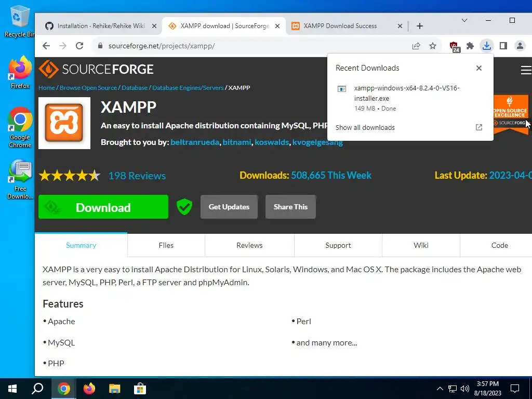Show hidden system tray icons
The width and height of the screenshot is (532, 399).
click(440, 389)
